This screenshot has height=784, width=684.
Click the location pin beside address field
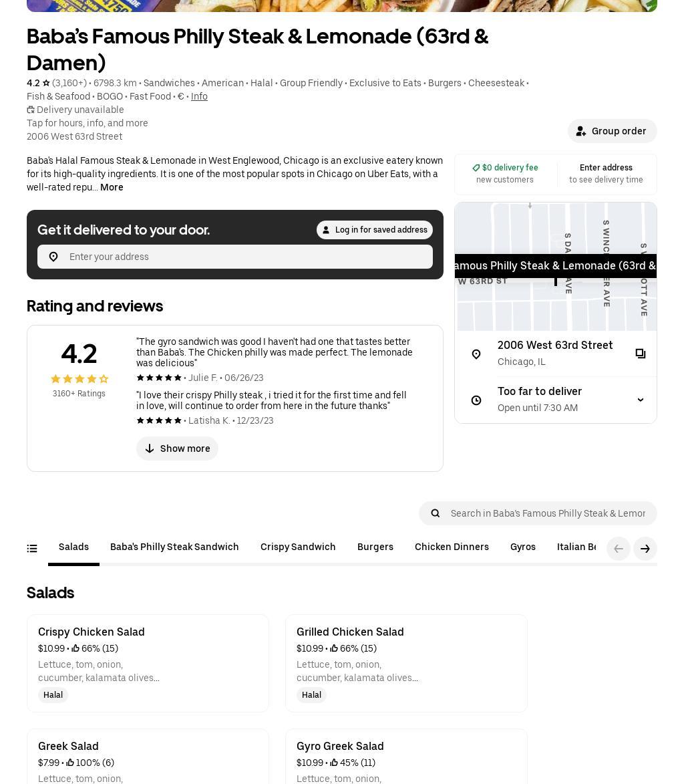point(53,257)
